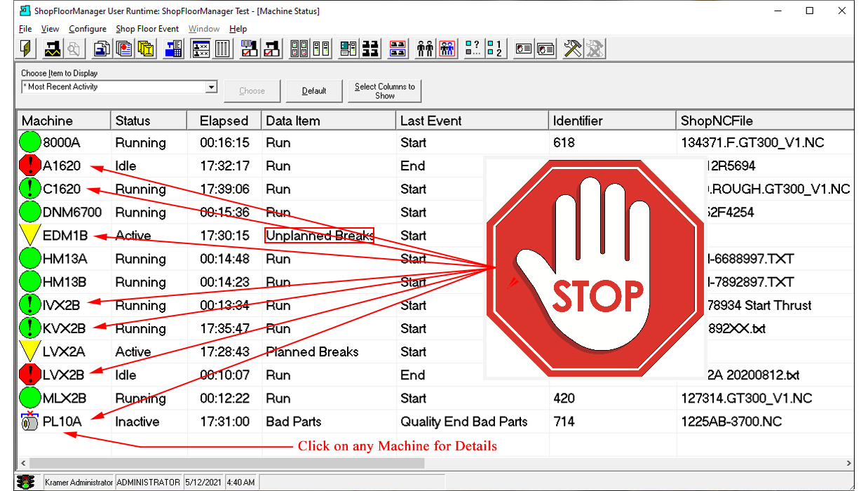Sort by the ShopNCFile column header
868x491 pixels.
pyautogui.click(x=765, y=121)
